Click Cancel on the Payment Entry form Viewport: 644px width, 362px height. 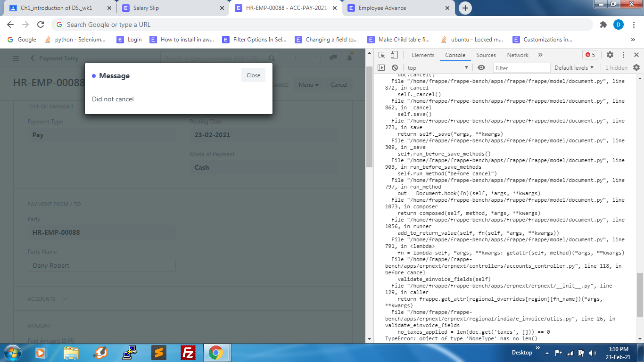tap(339, 85)
